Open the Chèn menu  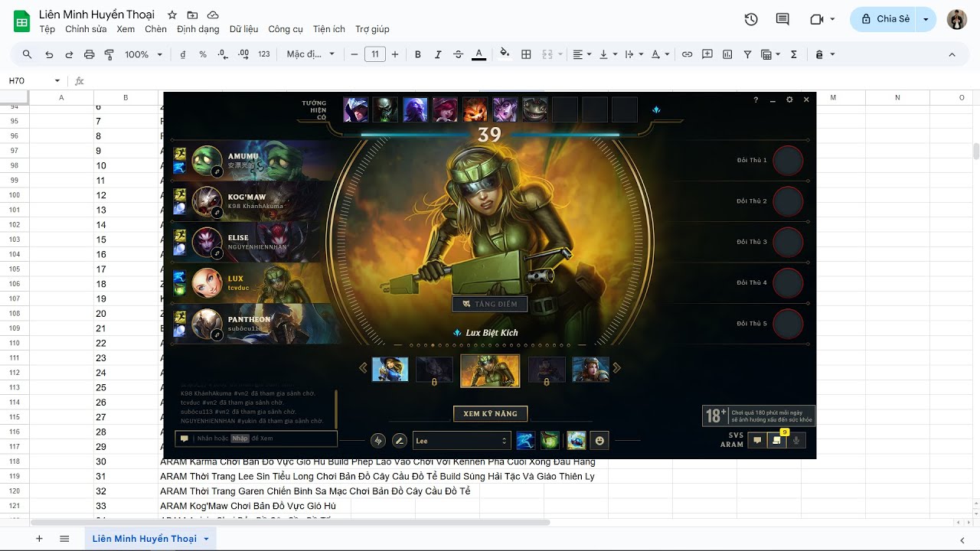[x=155, y=29]
